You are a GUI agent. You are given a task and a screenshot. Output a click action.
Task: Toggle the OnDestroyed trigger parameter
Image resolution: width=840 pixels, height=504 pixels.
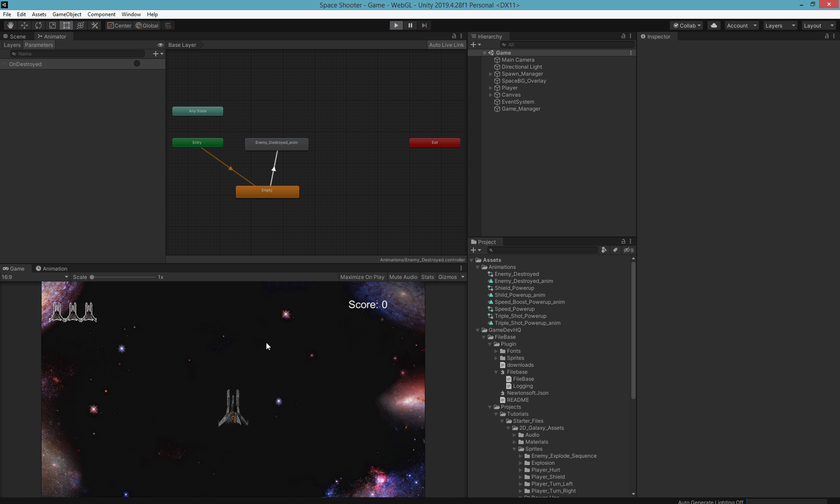(137, 64)
